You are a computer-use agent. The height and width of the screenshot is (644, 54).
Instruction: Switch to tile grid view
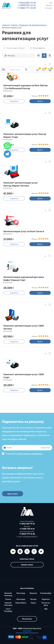(x=38, y=56)
